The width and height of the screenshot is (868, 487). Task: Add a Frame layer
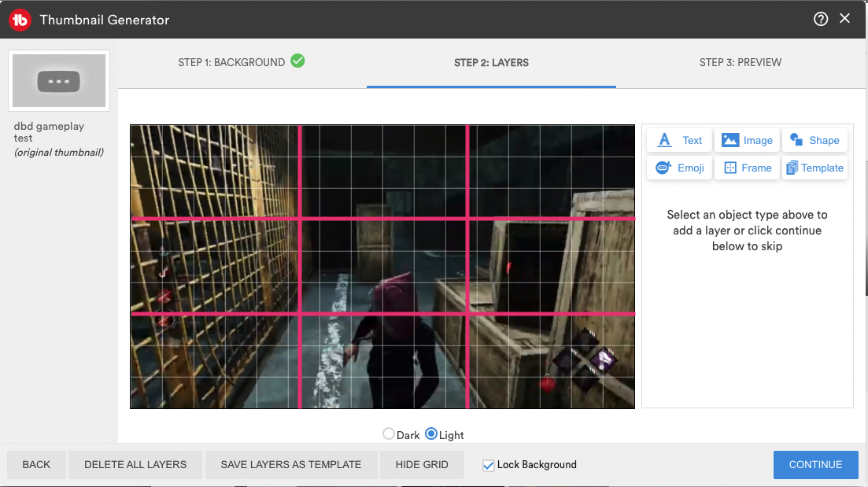click(x=747, y=168)
